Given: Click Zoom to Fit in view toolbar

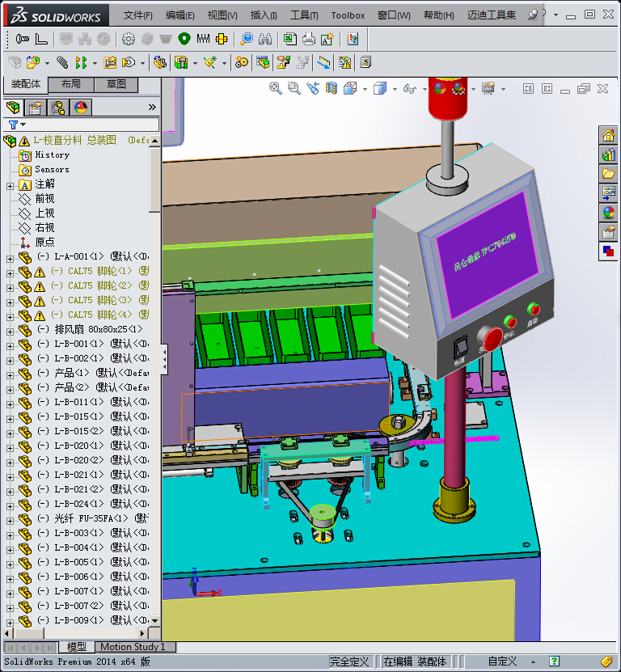Looking at the screenshot, I should coord(275,89).
